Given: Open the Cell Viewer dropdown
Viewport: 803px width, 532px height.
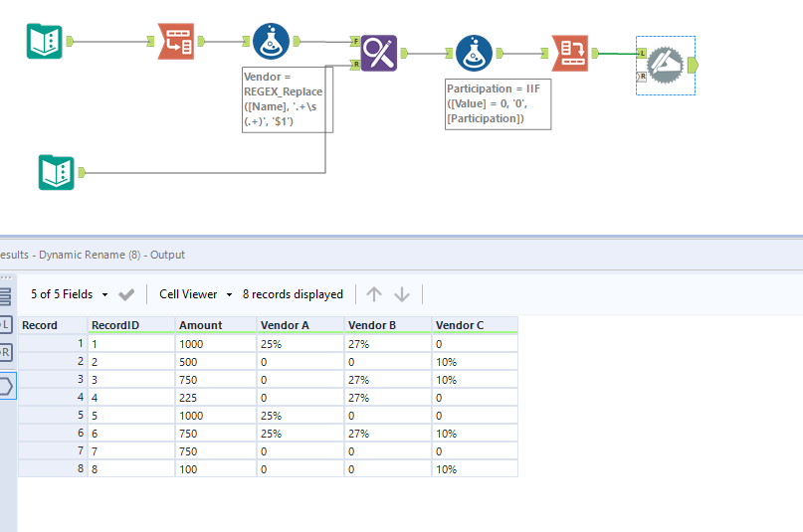Looking at the screenshot, I should coord(196,294).
